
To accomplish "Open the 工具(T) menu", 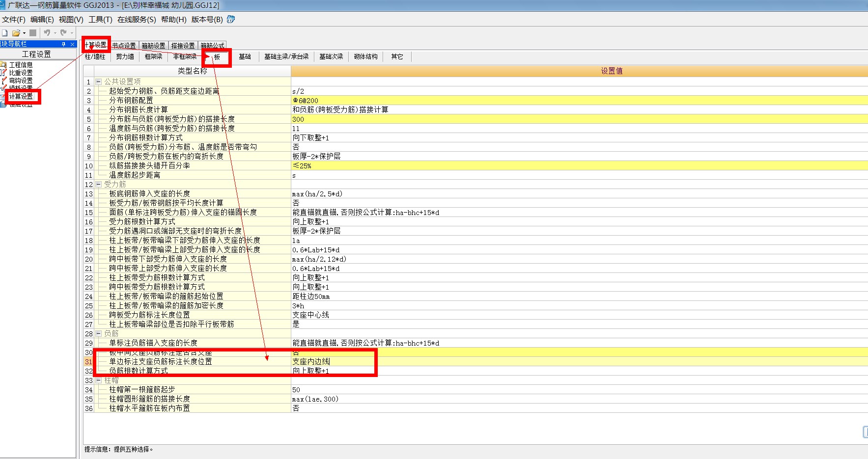I will [x=101, y=19].
